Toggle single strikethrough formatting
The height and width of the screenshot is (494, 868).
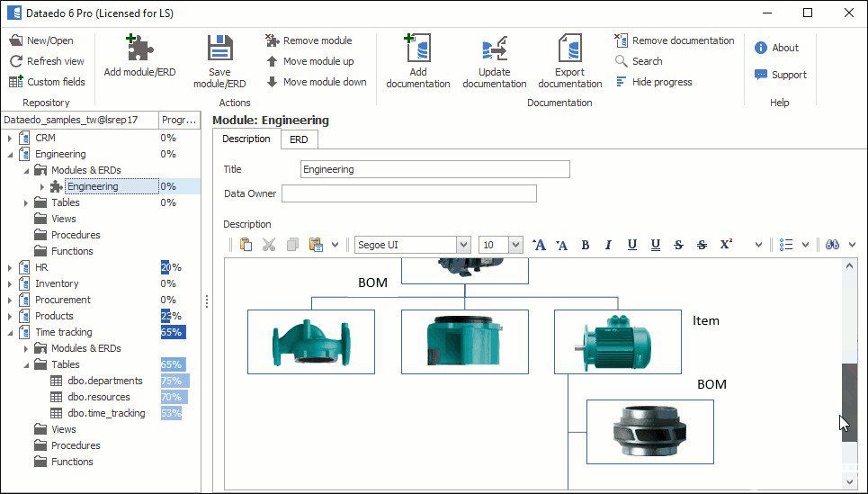click(679, 244)
